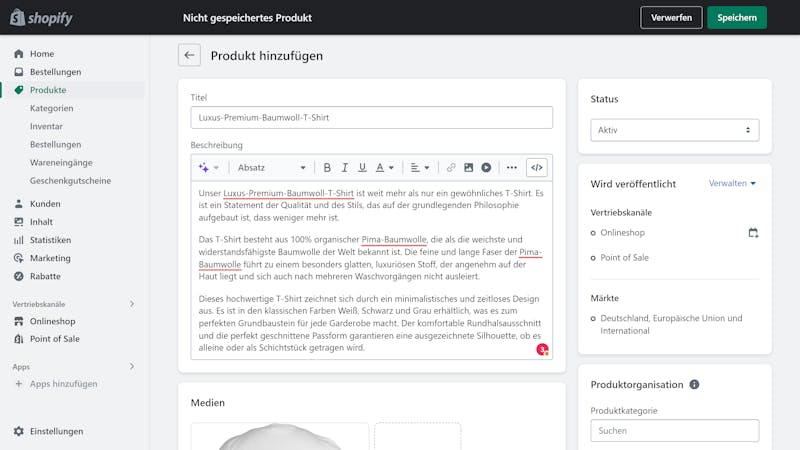Expand the AI magic dropdown arrow
Image resolution: width=800 pixels, height=450 pixels.
pos(216,167)
